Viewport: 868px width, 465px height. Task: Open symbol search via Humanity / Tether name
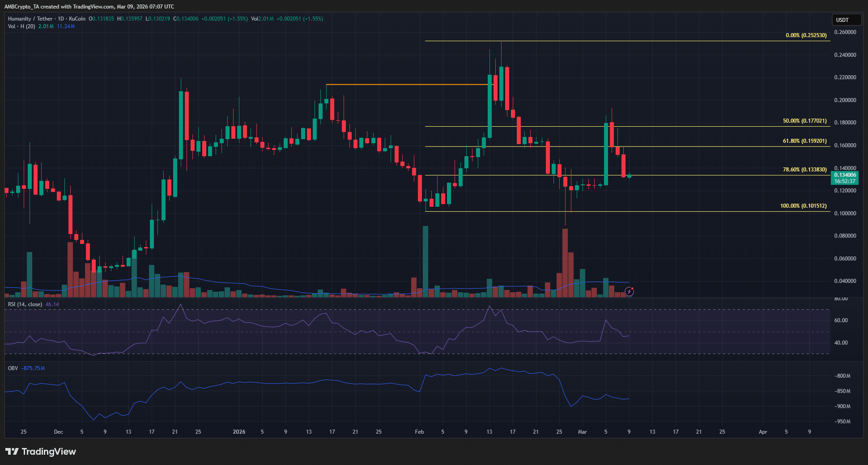point(31,19)
